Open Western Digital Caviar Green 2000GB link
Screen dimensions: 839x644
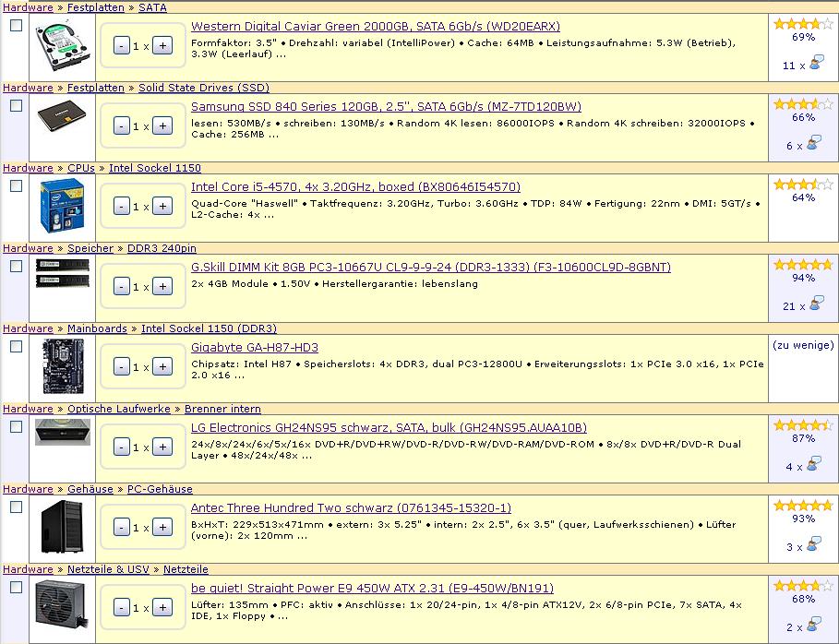[x=376, y=26]
